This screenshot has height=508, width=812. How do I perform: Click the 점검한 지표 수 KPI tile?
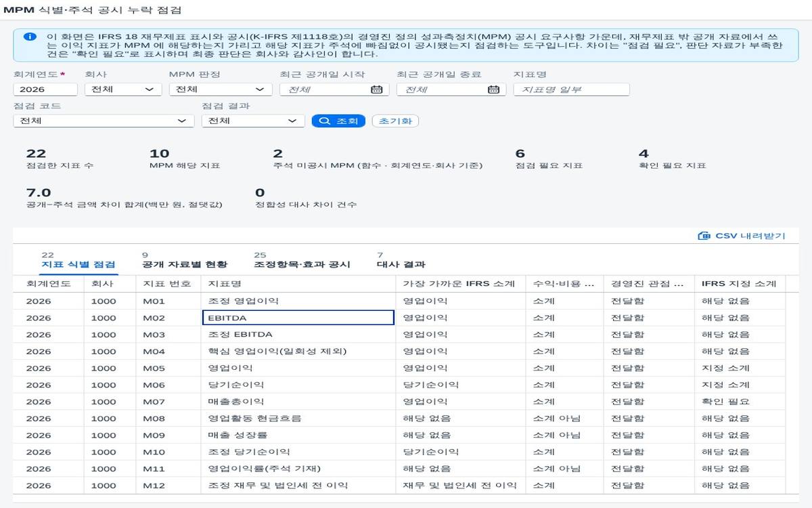[60, 159]
